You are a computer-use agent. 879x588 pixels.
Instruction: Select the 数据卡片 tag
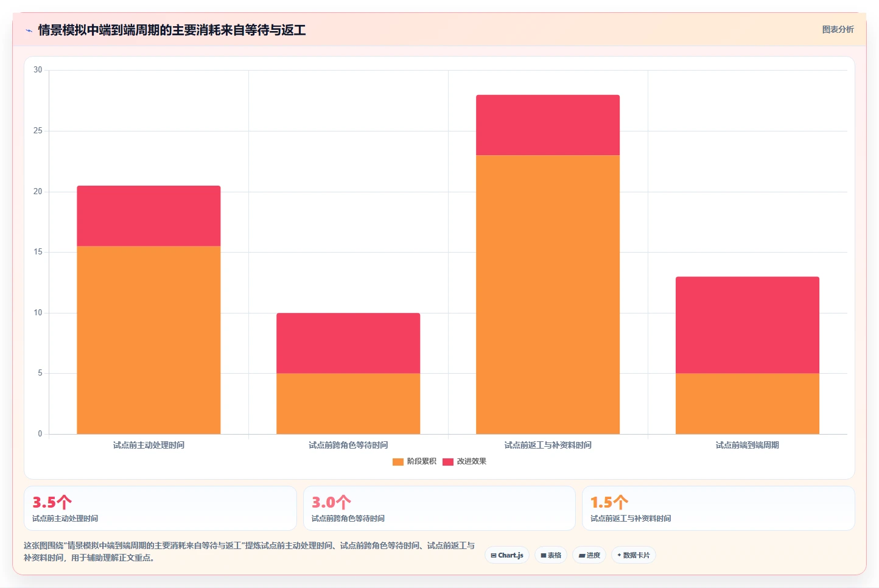pos(634,555)
